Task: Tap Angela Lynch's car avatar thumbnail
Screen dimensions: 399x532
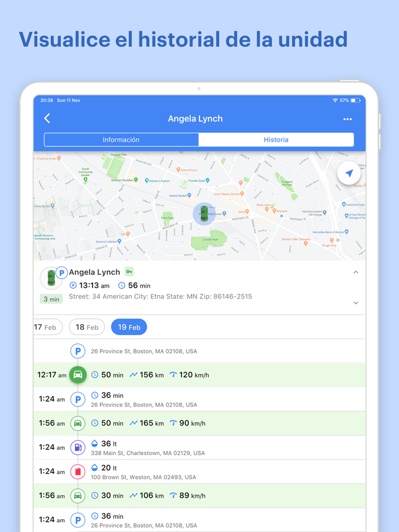Action: point(51,278)
